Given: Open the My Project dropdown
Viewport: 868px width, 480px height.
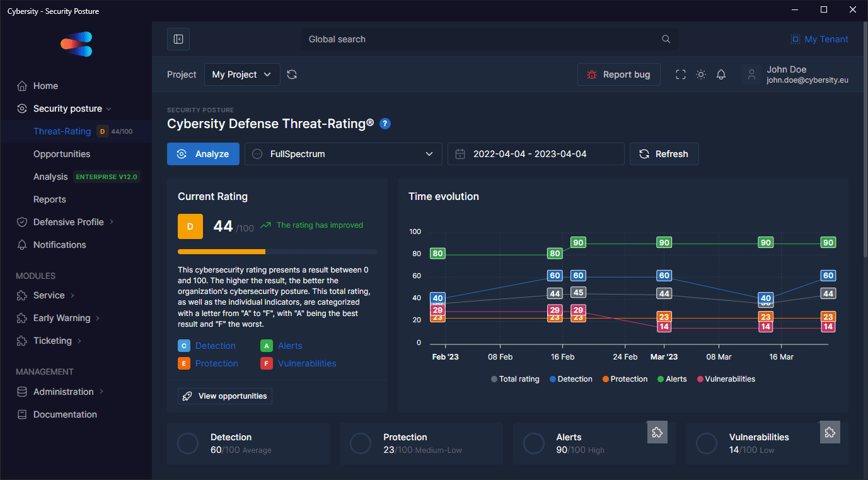Looking at the screenshot, I should pyautogui.click(x=242, y=74).
